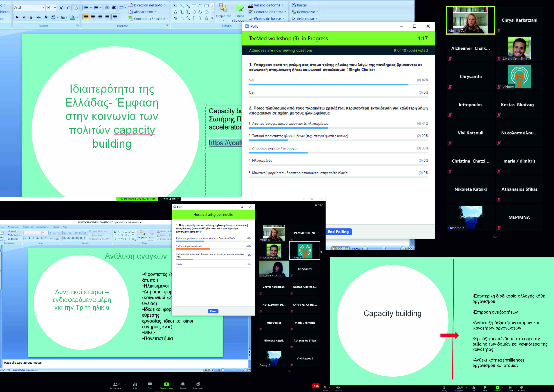Open the https://yout link on the slide

225,143
